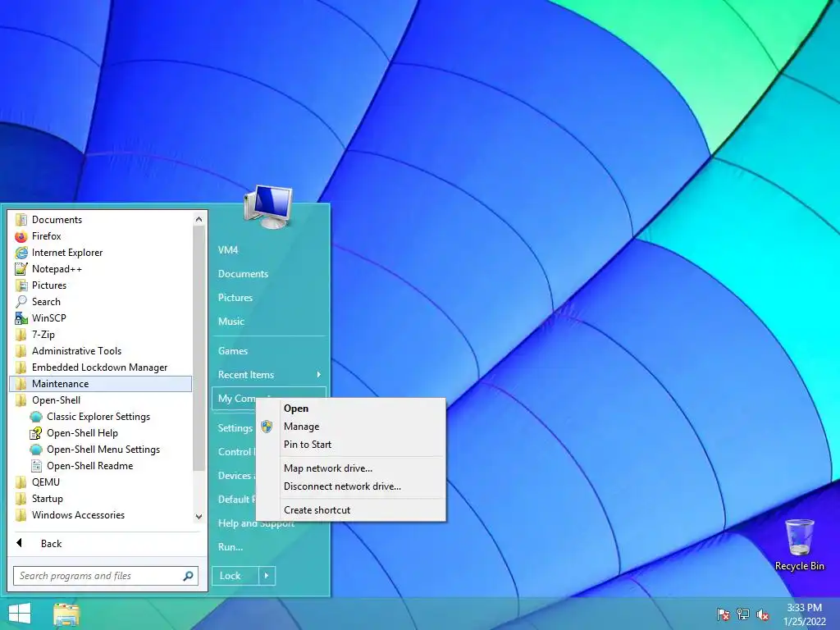
Task: Collapse the Open-Shell folder
Action: coord(100,400)
